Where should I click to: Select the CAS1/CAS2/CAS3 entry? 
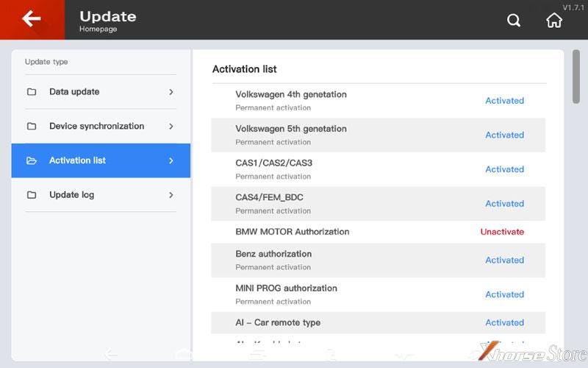[x=378, y=169]
